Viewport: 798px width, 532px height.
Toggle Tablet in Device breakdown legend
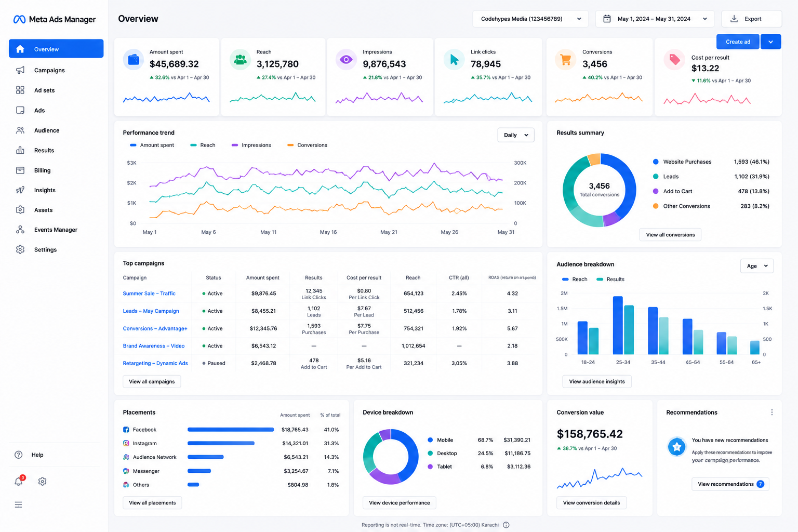[x=440, y=467]
